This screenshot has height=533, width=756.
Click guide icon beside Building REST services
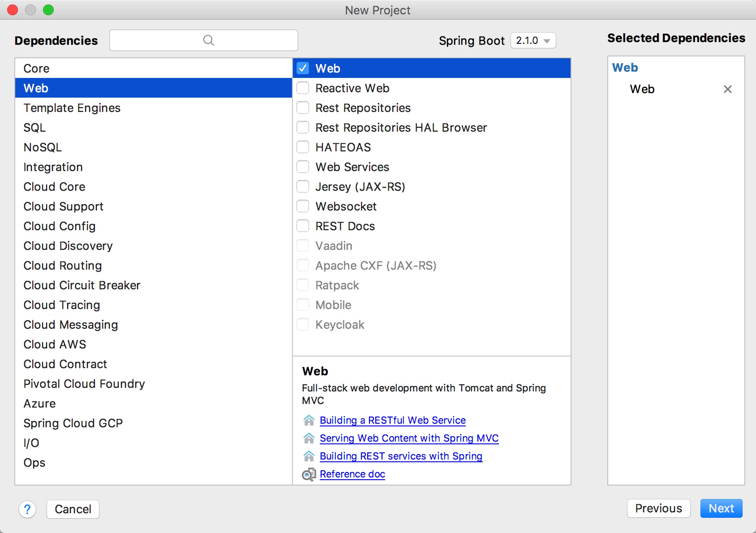coord(309,456)
